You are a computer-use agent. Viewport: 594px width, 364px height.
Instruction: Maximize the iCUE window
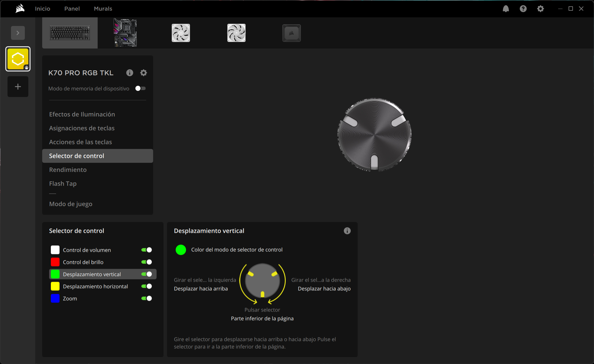(x=571, y=9)
